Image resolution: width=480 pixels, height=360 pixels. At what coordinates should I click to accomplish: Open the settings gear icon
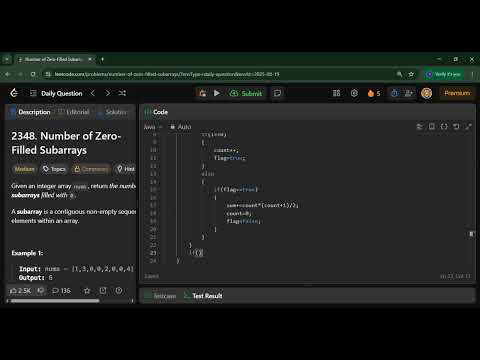click(354, 93)
